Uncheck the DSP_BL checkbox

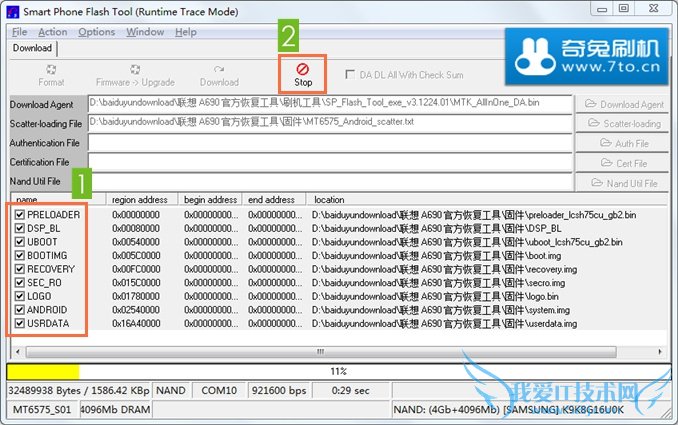[19, 228]
